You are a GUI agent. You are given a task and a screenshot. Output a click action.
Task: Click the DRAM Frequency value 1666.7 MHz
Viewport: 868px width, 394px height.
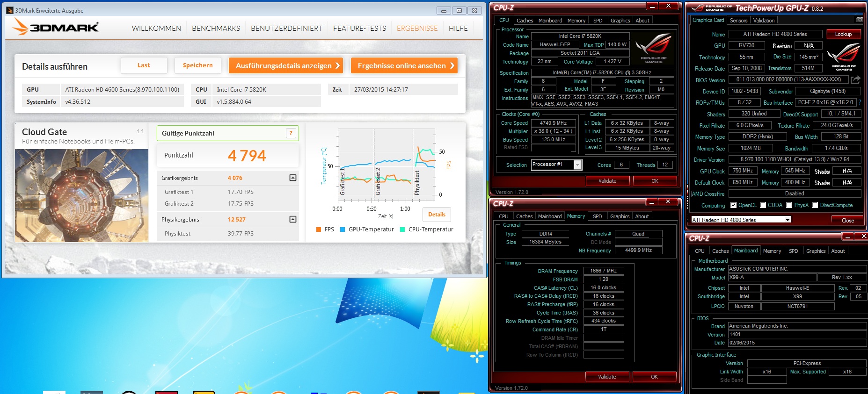(x=604, y=271)
